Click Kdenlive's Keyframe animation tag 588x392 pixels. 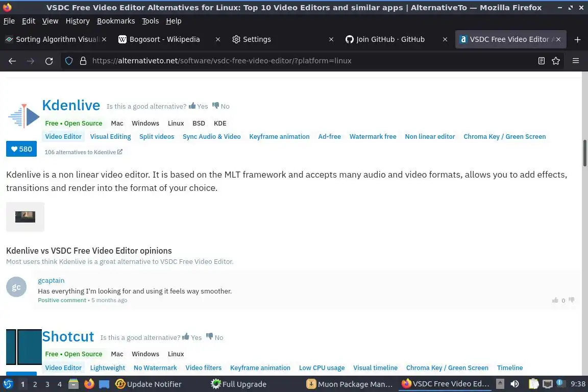(279, 137)
